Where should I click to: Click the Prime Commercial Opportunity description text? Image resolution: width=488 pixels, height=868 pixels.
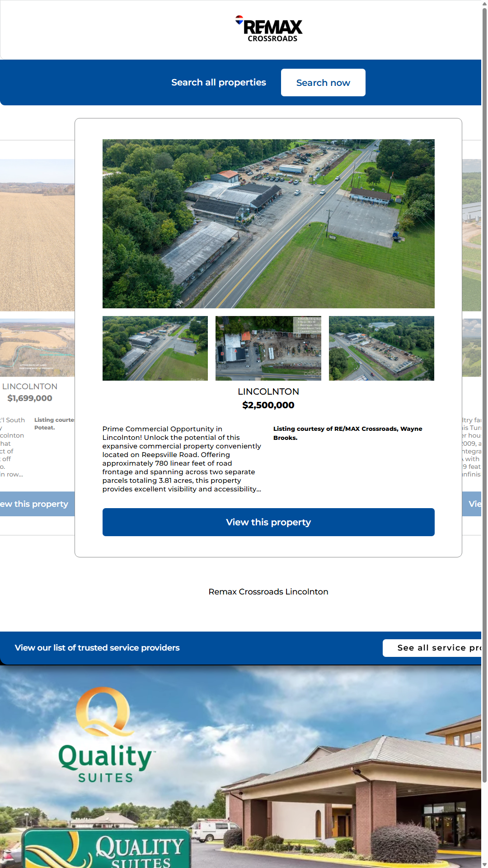click(x=182, y=459)
